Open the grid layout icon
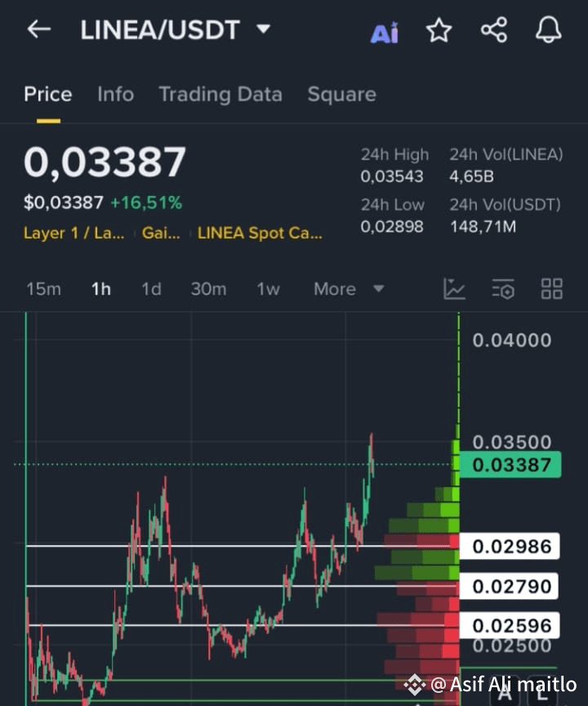Image resolution: width=588 pixels, height=706 pixels. pyautogui.click(x=552, y=288)
